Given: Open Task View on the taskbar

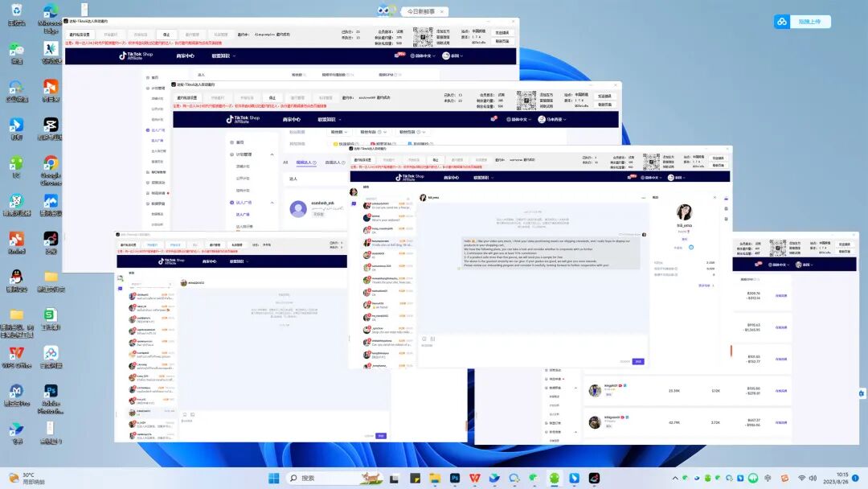Looking at the screenshot, I should (x=394, y=478).
